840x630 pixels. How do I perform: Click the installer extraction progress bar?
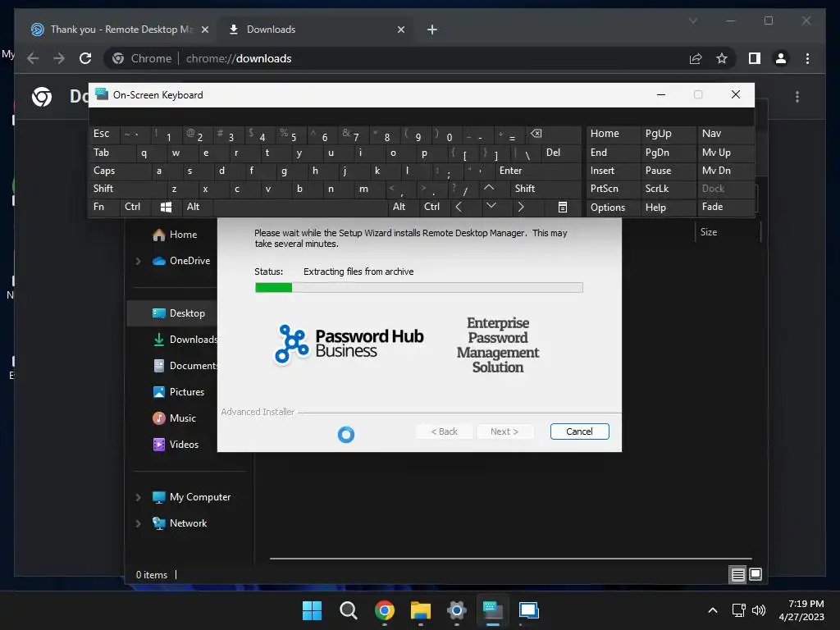(419, 288)
